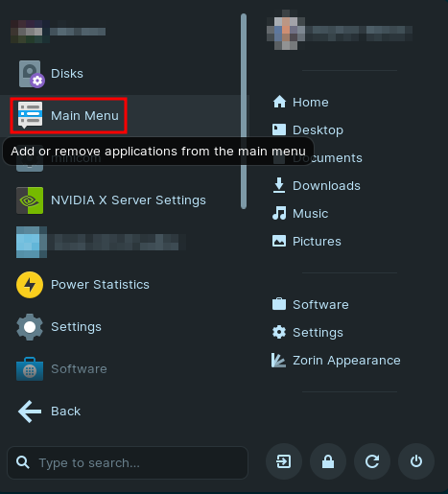The height and width of the screenshot is (494, 448).
Task: Open NVIDIA X Server Settings icon
Action: [30, 200]
